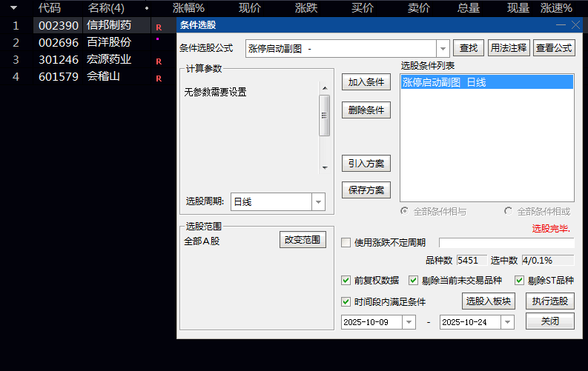588x371 pixels.
Task: Sort by 买价 column header
Action: pos(363,8)
